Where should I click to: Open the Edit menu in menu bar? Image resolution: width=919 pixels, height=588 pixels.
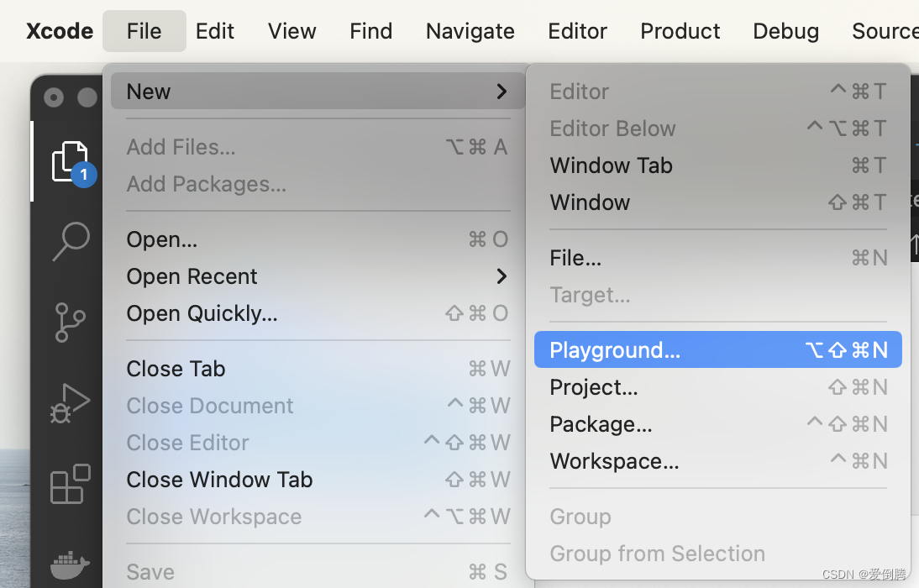(x=215, y=31)
